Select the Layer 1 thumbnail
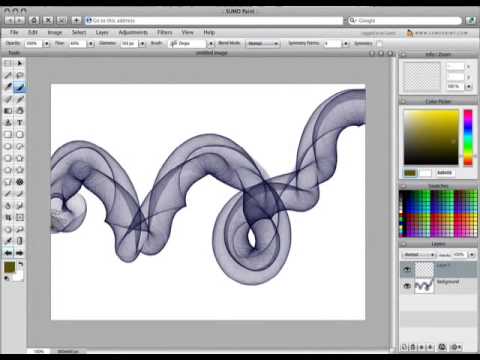The width and height of the screenshot is (480, 360). (424, 269)
